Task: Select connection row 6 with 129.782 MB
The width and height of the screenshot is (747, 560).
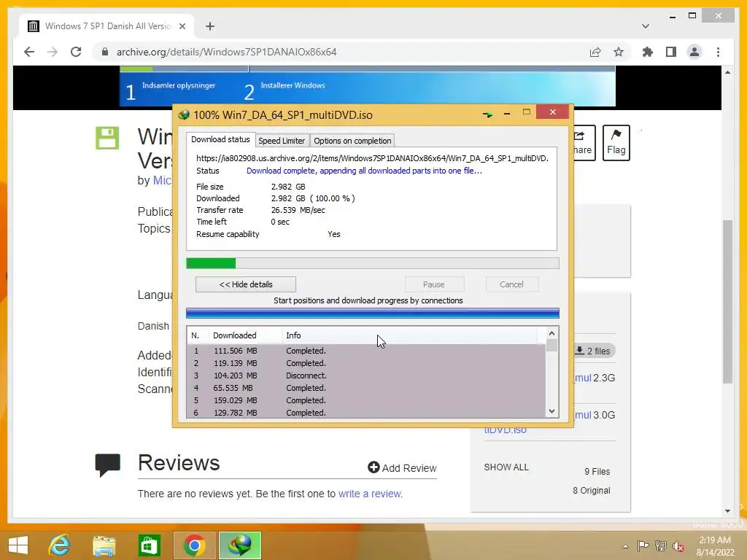Action: point(366,413)
